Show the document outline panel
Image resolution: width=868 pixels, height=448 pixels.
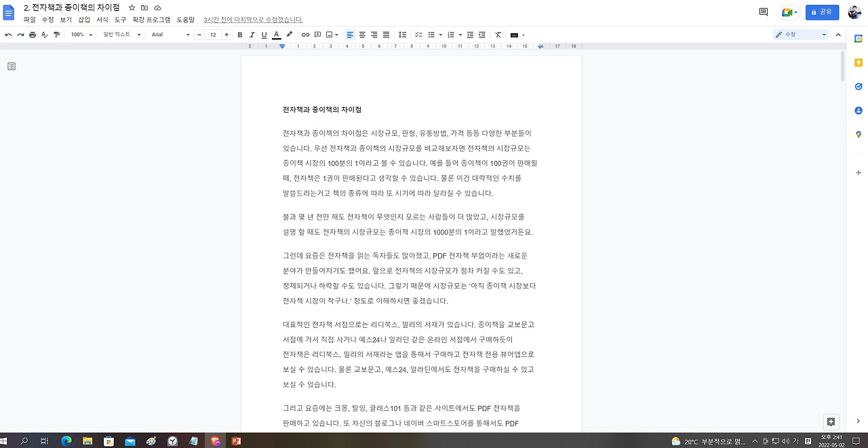[x=11, y=66]
